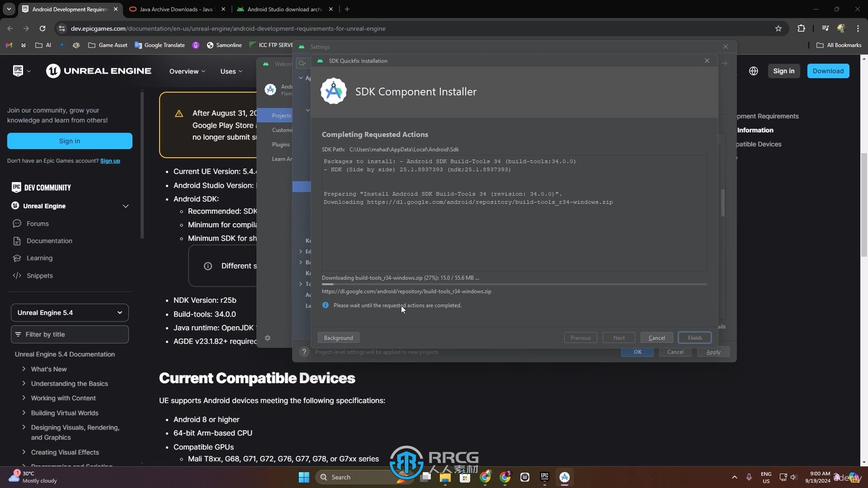Go back with the browser back arrow

[10, 28]
